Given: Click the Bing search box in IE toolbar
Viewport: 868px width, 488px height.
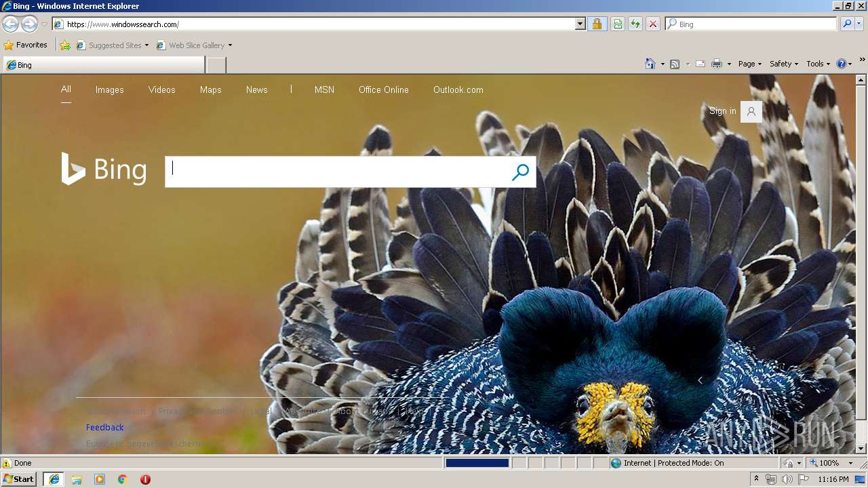Looking at the screenshot, I should (751, 24).
